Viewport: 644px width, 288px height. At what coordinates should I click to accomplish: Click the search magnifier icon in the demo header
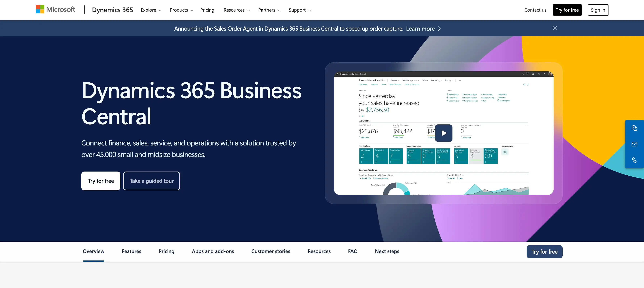pyautogui.click(x=527, y=74)
